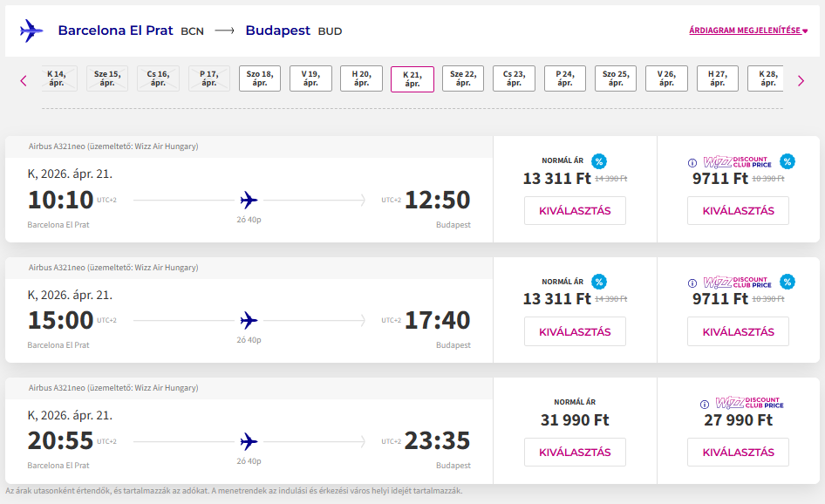Open the info icon for 10:10 Wizz Discount Club
The height and width of the screenshot is (504, 825).
pos(692,162)
